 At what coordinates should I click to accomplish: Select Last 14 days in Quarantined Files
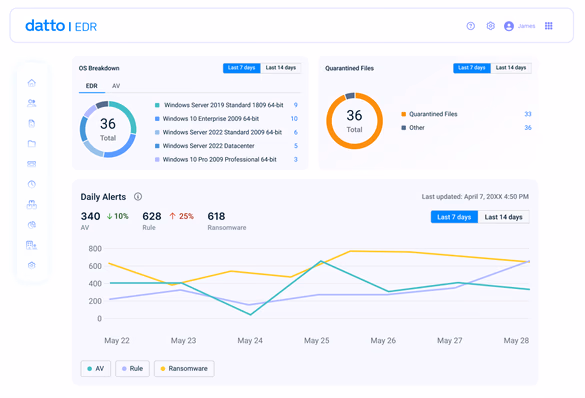pyautogui.click(x=511, y=68)
